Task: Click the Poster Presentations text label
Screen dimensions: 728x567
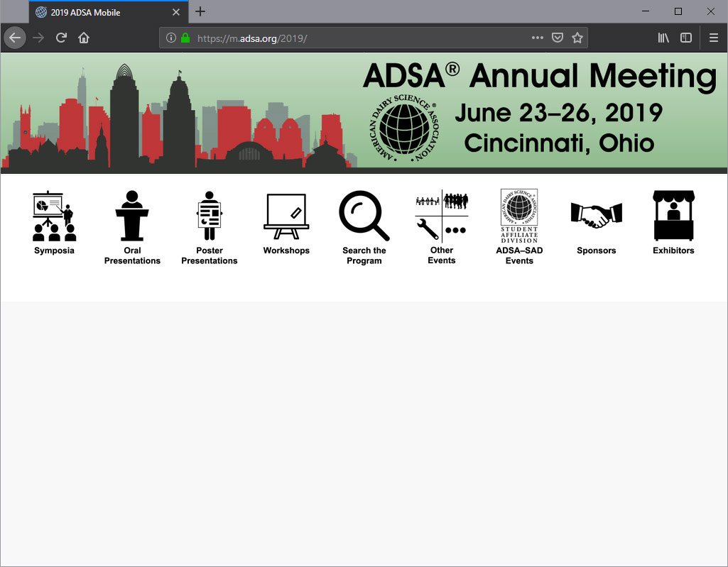Action: [x=210, y=255]
